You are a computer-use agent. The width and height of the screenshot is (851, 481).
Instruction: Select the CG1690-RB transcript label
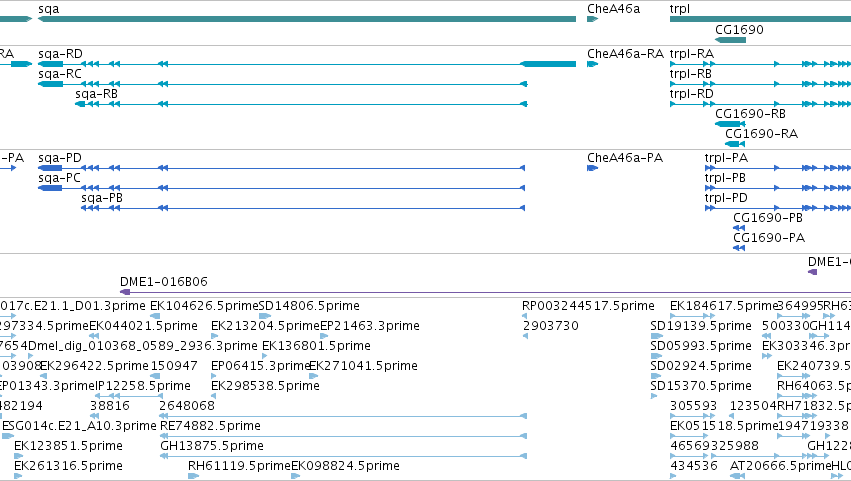pyautogui.click(x=750, y=114)
